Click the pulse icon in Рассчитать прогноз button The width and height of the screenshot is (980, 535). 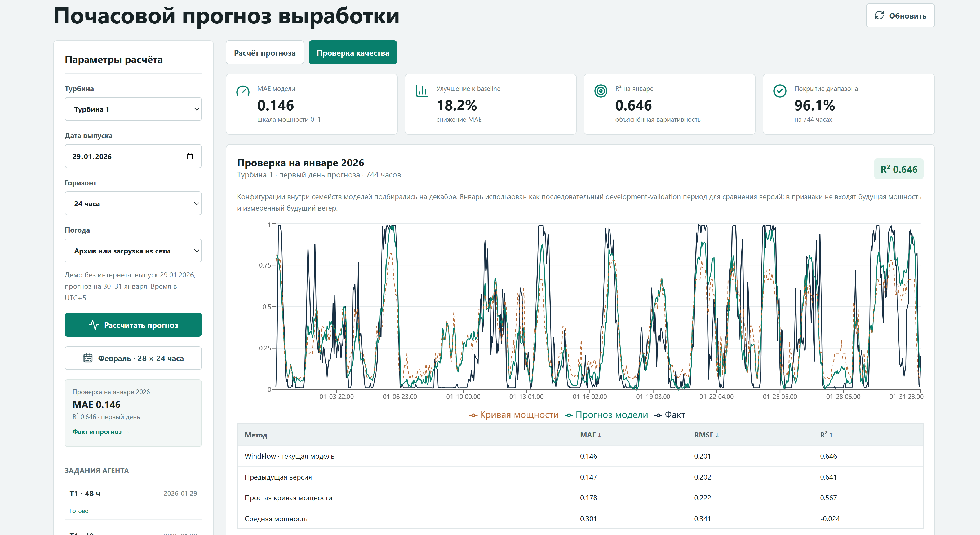click(94, 325)
